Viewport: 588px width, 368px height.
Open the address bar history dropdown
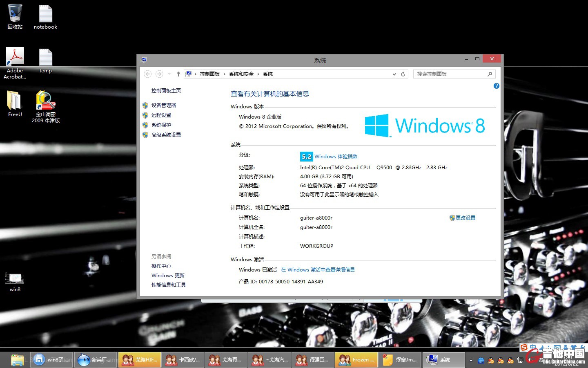pos(394,74)
